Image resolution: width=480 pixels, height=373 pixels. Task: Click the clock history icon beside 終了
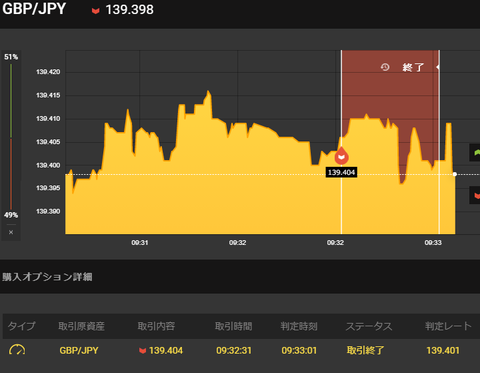pyautogui.click(x=385, y=67)
